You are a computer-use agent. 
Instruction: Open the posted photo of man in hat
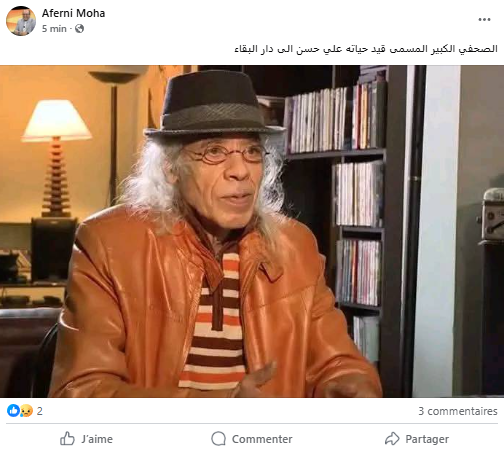[x=252, y=231]
